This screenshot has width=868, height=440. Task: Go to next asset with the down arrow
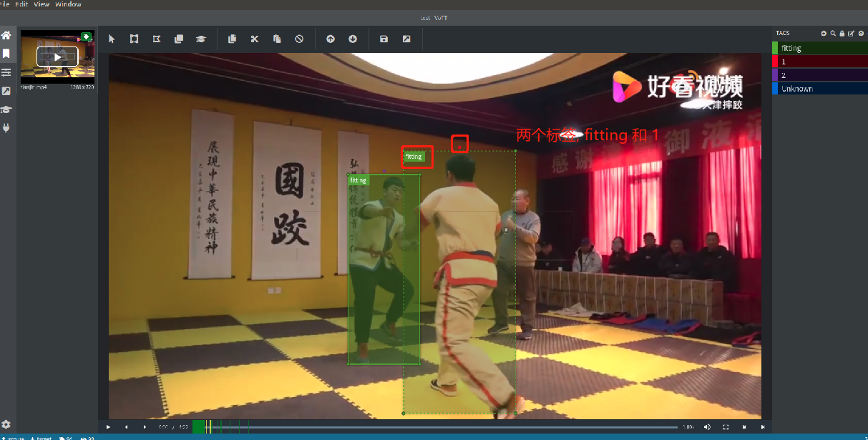353,39
